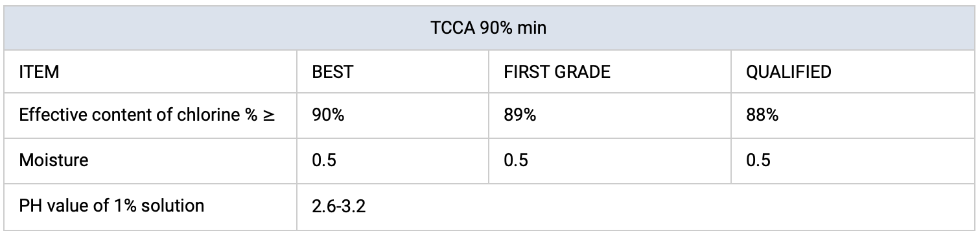Select the ITEM column header cell
The height and width of the screenshot is (235, 980).
point(150,72)
